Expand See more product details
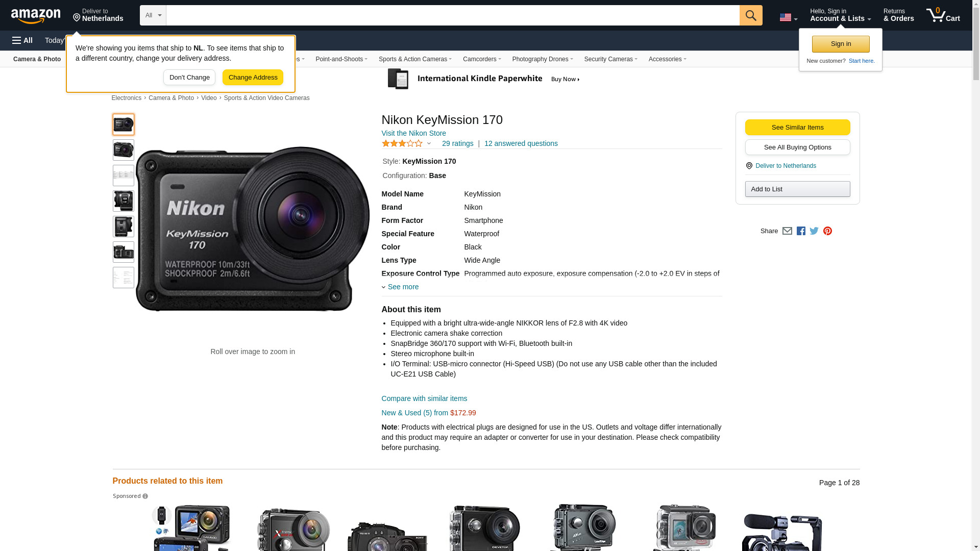Screen dimensions: 980x551 tap(402, 287)
